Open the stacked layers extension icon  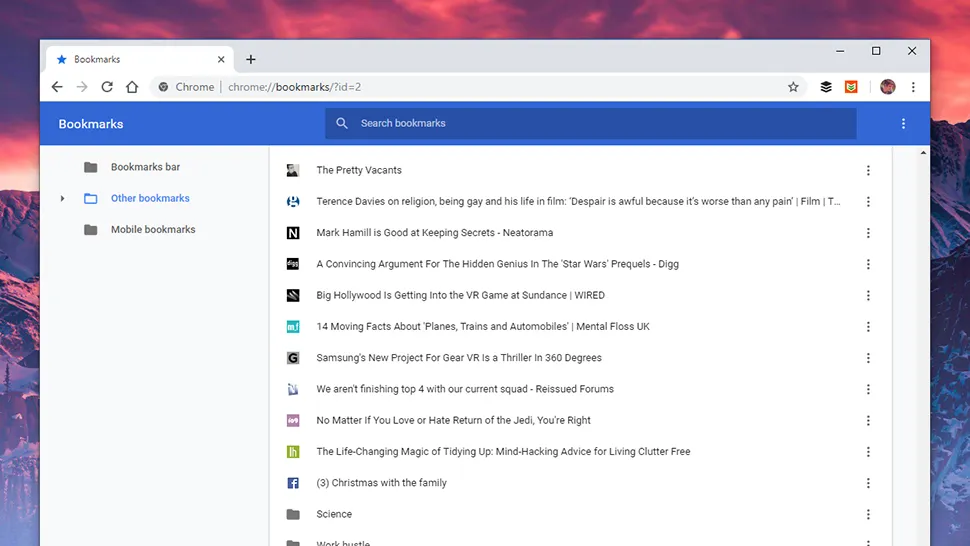pyautogui.click(x=826, y=87)
